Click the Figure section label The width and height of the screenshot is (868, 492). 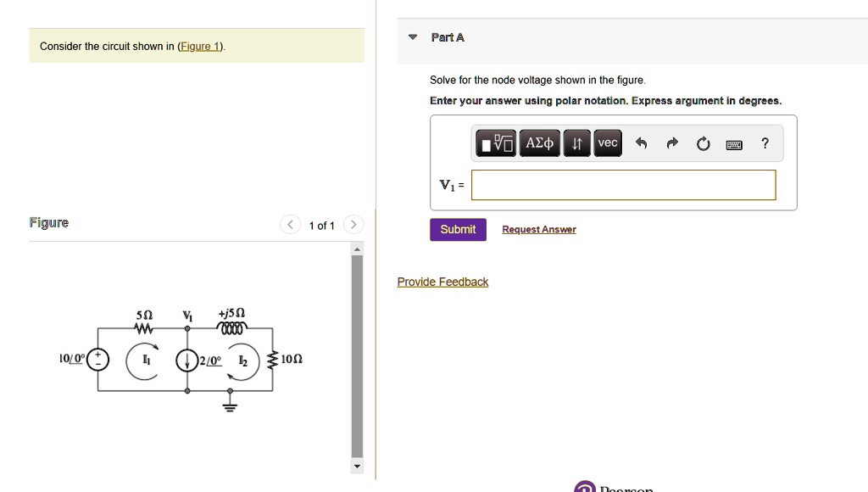(48, 222)
